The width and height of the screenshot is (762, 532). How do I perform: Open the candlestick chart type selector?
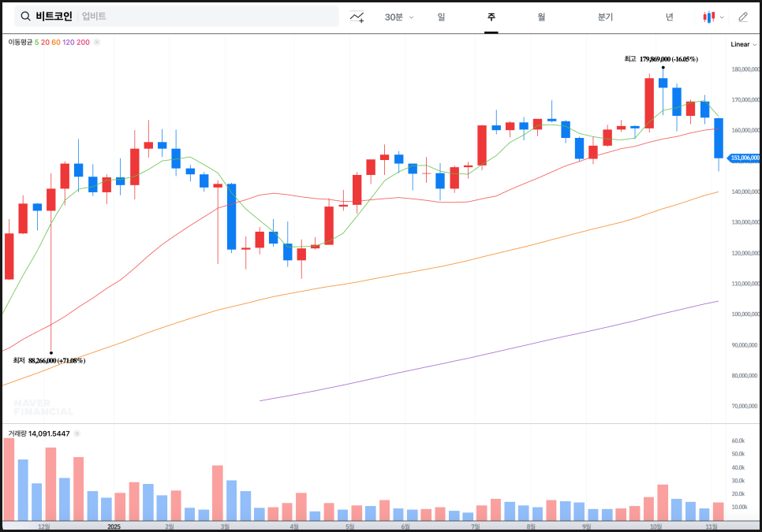[712, 17]
